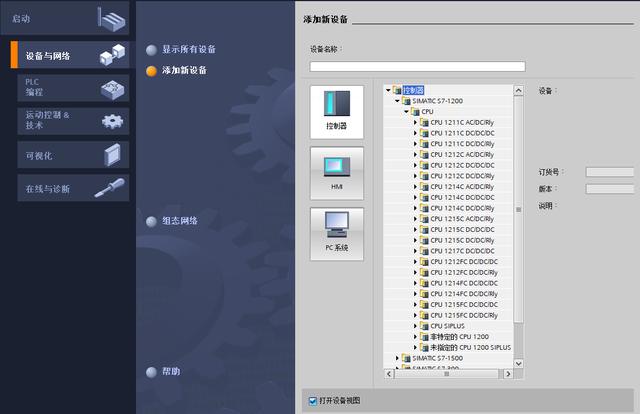The image size is (640, 414).
Task: Collapse the SIMATIC S7-1200 node
Action: pyautogui.click(x=397, y=101)
